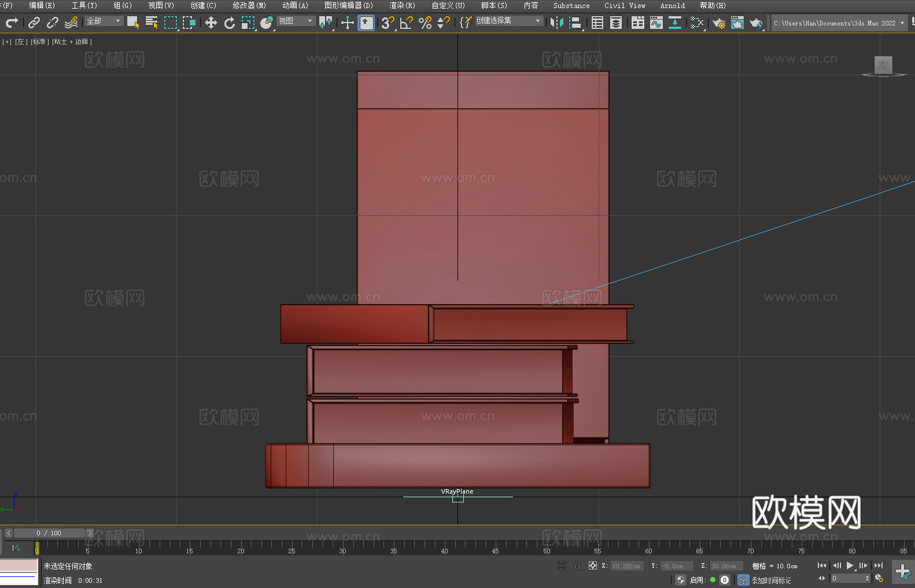Open the 创建选择集 dropdown

pyautogui.click(x=509, y=21)
